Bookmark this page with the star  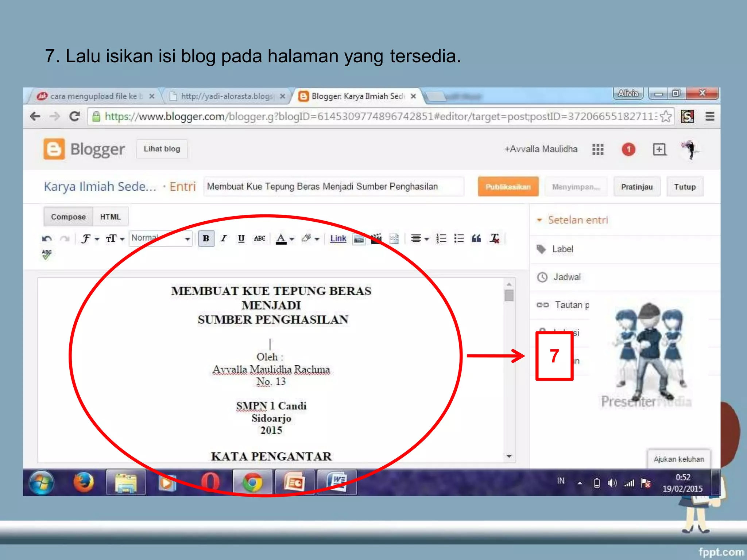pyautogui.click(x=666, y=116)
